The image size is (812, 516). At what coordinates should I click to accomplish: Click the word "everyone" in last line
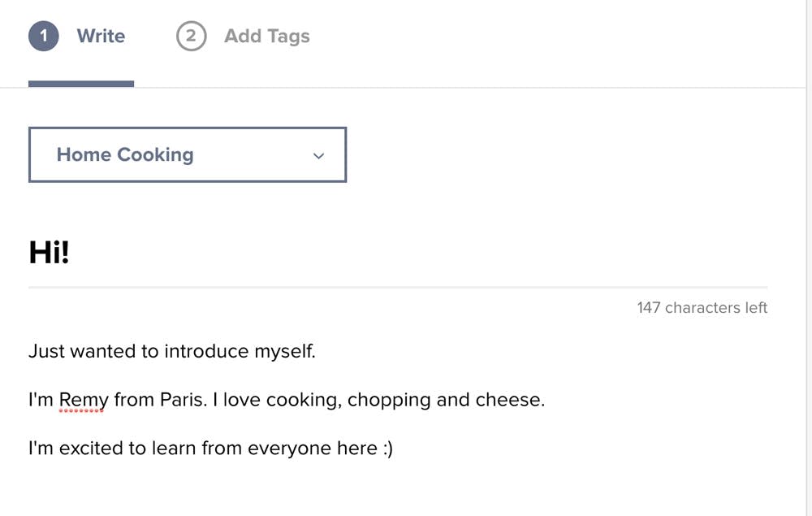click(289, 449)
